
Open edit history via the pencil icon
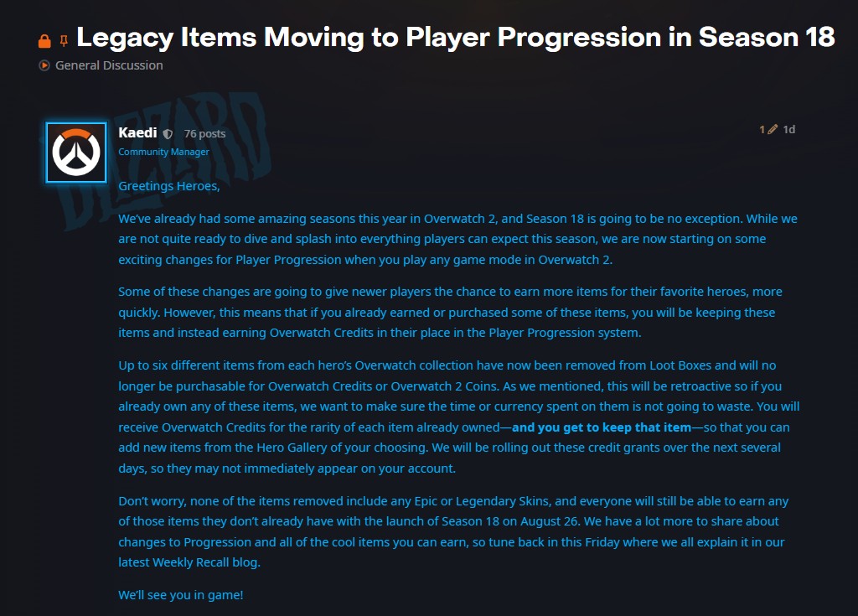point(773,130)
